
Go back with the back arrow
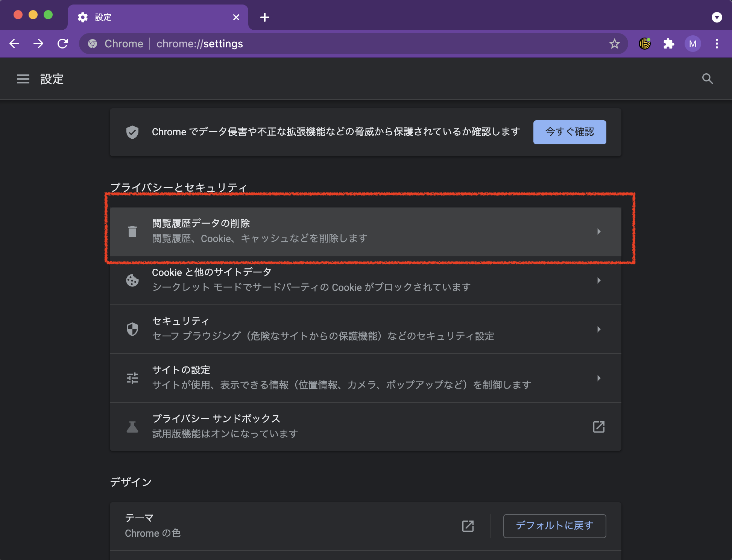[14, 44]
